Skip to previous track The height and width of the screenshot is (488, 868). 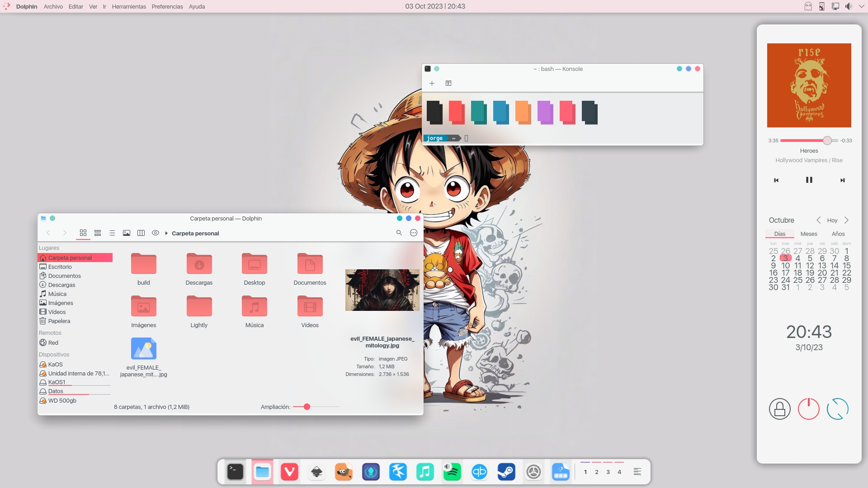[x=776, y=180]
